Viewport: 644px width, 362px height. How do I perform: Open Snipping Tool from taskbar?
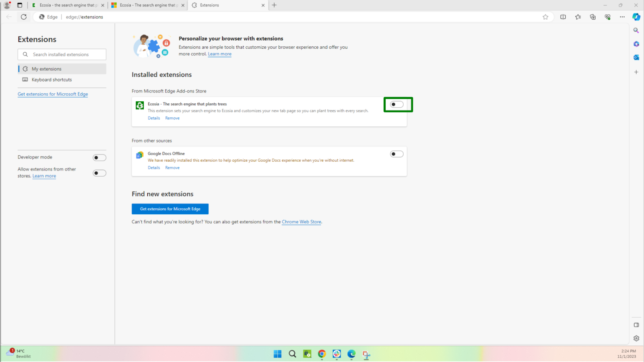366,354
